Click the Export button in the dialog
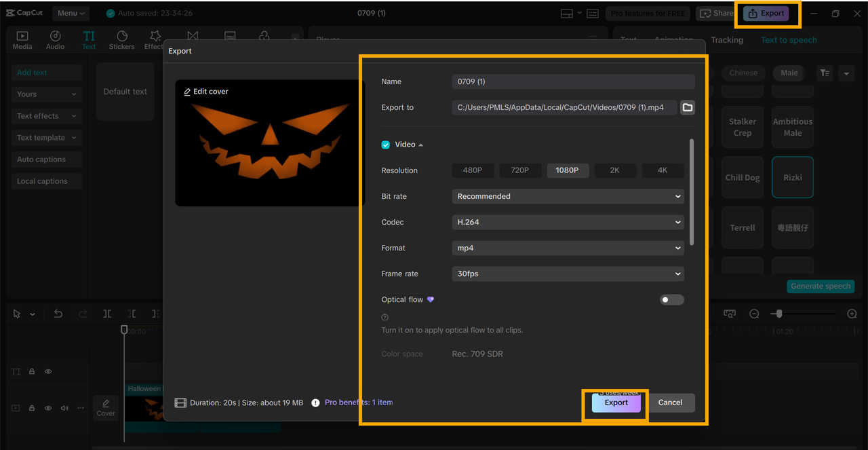 [616, 402]
